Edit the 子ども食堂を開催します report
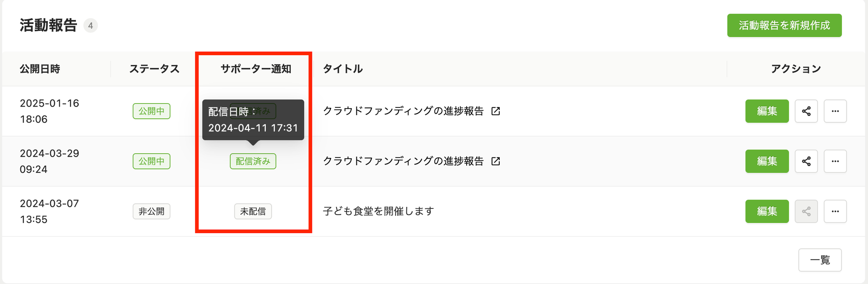 pos(767,211)
